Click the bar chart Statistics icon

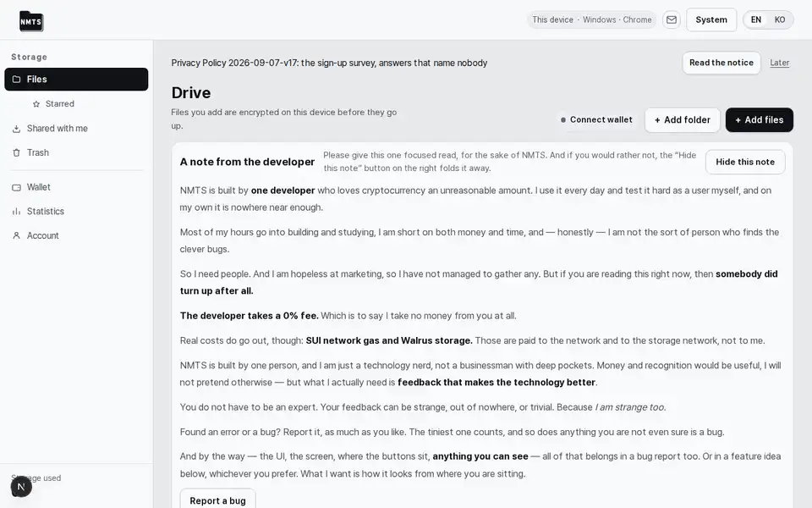[17, 212]
